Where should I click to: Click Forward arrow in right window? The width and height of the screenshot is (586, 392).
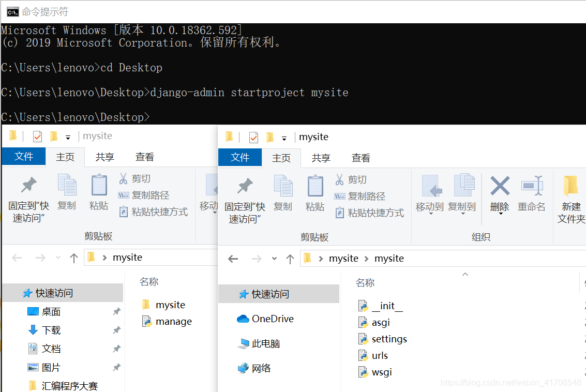tap(257, 259)
